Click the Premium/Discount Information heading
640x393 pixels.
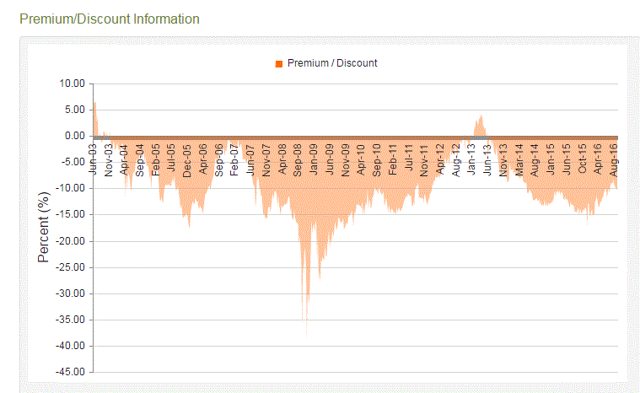(x=109, y=19)
